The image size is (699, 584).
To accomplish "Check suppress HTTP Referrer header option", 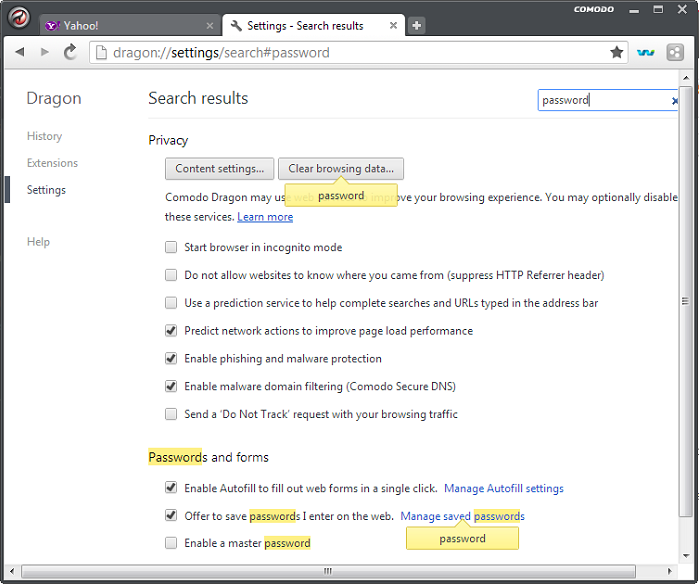I will pyautogui.click(x=171, y=275).
